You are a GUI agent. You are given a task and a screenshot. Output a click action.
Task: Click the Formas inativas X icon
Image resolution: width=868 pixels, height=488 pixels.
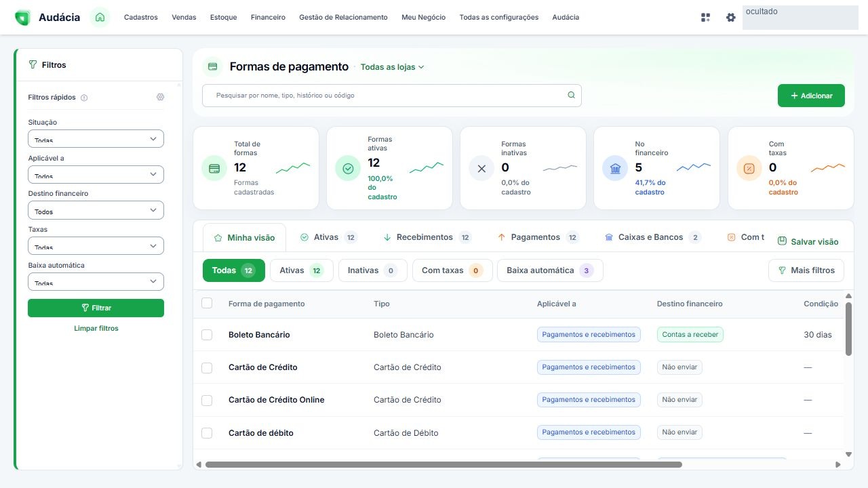[481, 168]
